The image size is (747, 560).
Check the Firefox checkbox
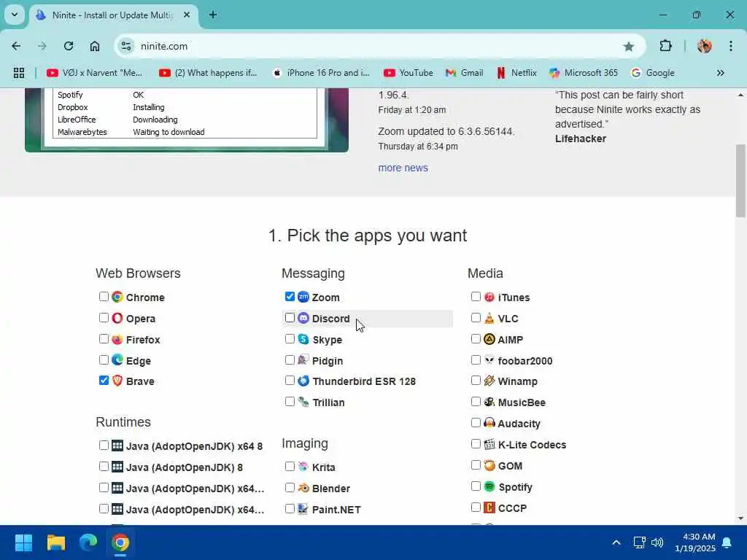tap(104, 339)
